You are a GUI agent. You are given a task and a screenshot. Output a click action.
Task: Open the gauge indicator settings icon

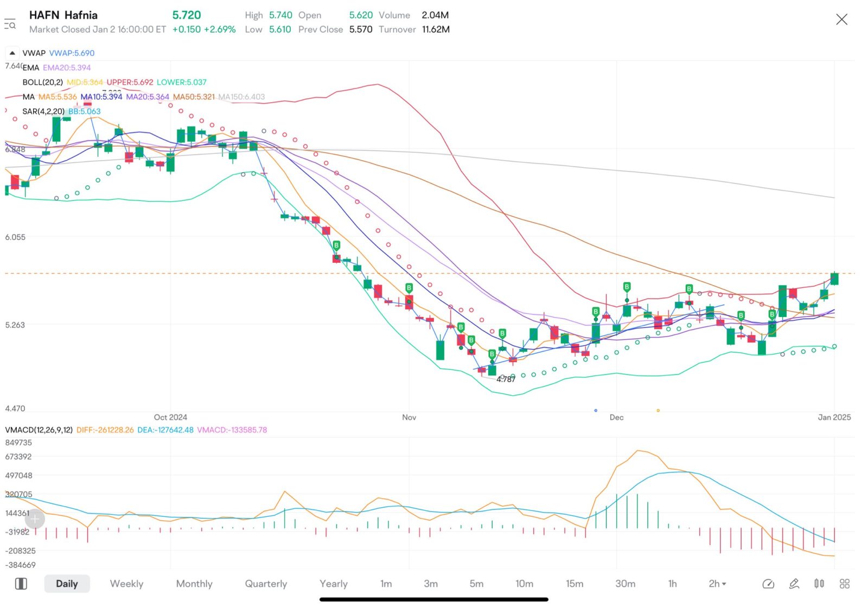(768, 584)
